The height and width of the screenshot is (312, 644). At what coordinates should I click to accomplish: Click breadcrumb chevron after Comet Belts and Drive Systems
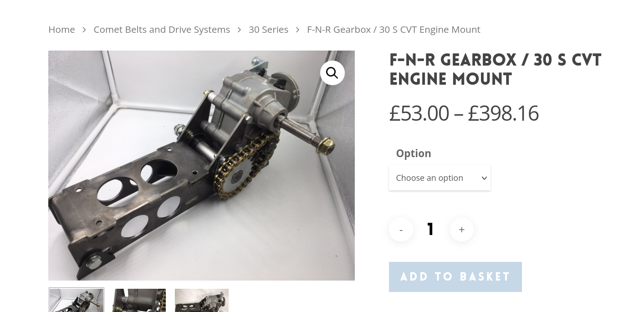coord(240,30)
